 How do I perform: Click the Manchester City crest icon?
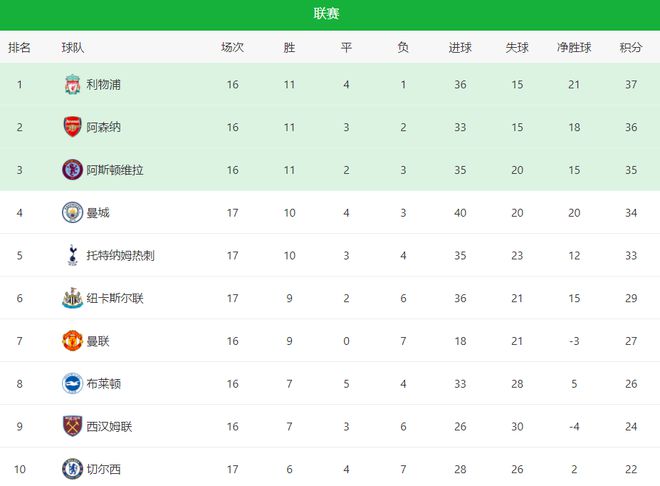(72, 212)
